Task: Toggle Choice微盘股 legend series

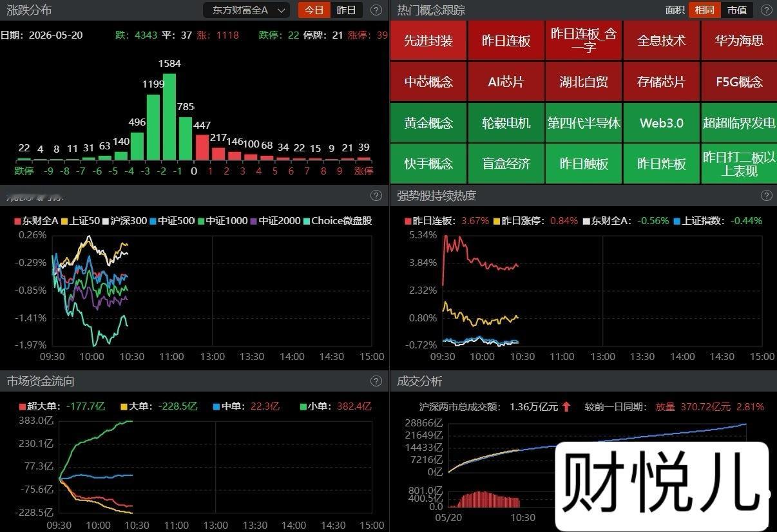Action: pyautogui.click(x=338, y=221)
